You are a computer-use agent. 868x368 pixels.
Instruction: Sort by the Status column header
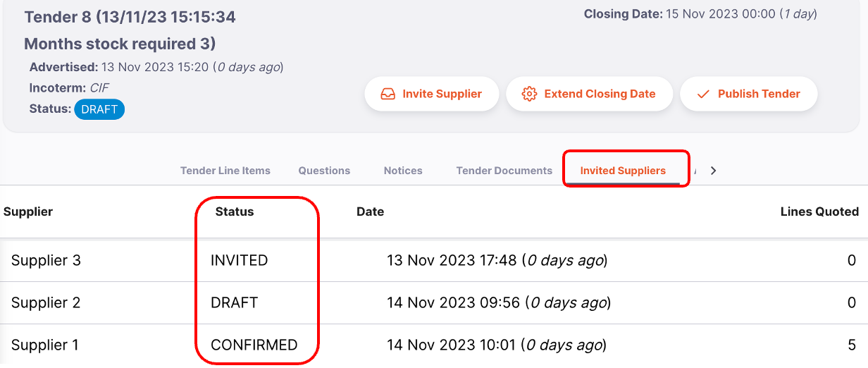[x=235, y=211]
